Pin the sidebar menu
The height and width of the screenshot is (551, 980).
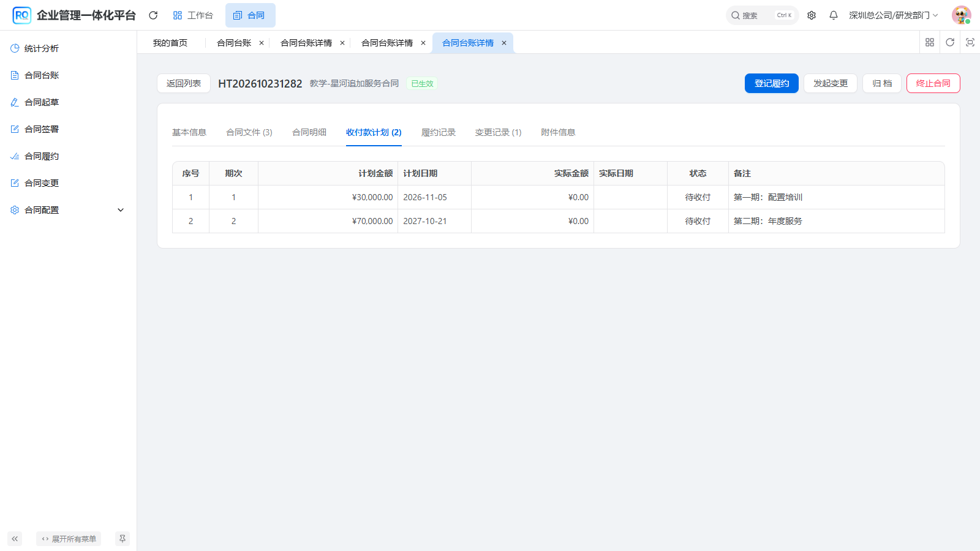tap(123, 539)
